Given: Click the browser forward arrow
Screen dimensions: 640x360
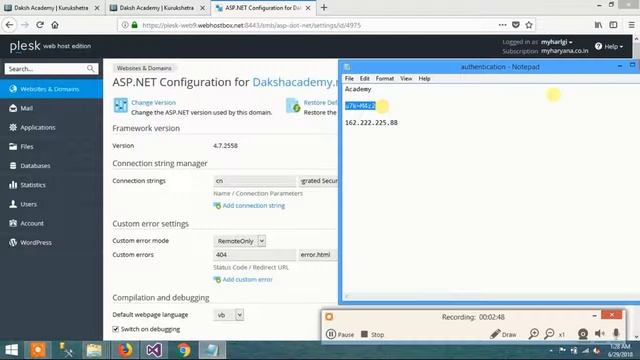Looking at the screenshot, I should tap(25, 25).
